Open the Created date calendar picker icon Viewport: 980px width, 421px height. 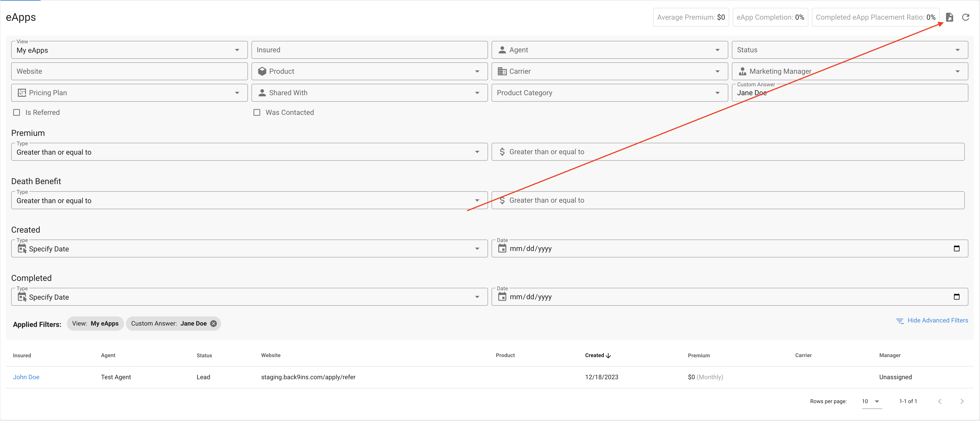point(956,248)
